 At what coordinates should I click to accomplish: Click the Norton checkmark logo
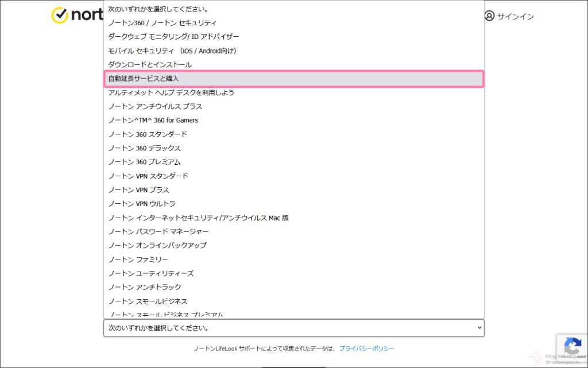(60, 16)
